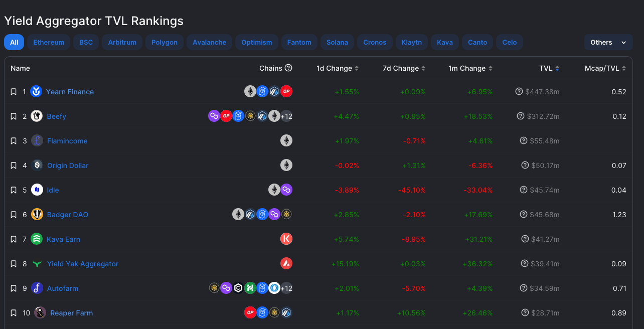Viewport: 644px width, 329px height.
Task: Click the Reaper Farm logo
Action: [x=40, y=312]
